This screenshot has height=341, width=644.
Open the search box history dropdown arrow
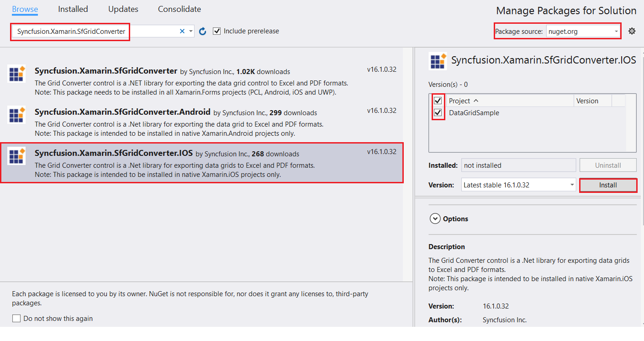click(191, 31)
